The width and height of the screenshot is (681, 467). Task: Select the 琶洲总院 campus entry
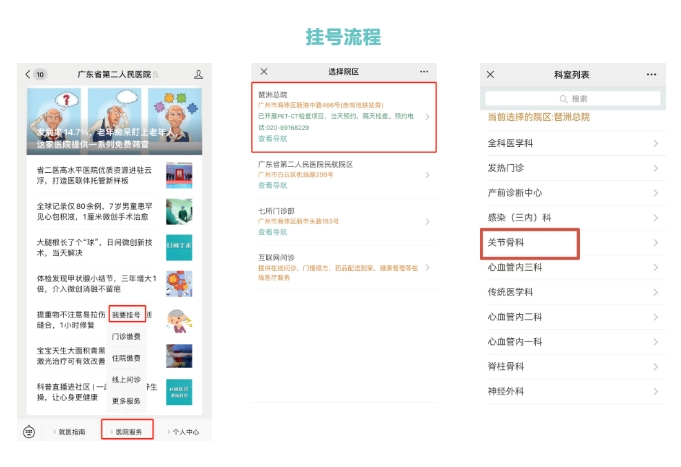coord(344,117)
